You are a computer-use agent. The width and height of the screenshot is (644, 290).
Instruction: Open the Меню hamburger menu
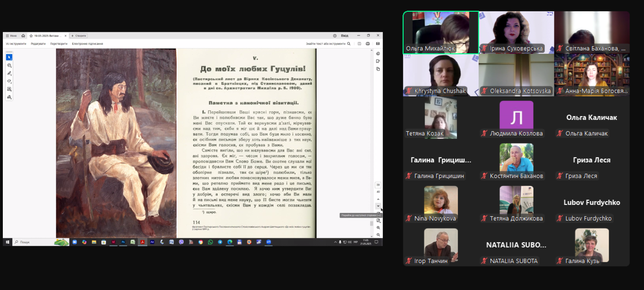11,35
